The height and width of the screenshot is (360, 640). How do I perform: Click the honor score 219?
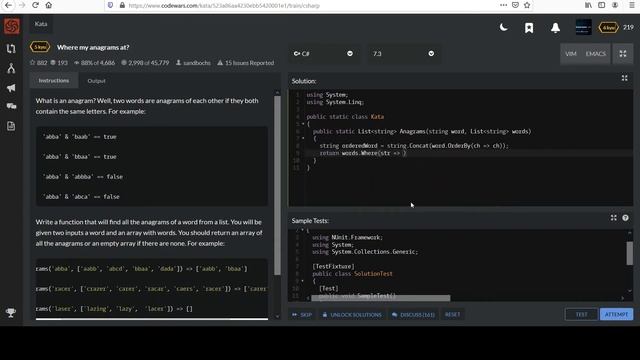pos(628,27)
